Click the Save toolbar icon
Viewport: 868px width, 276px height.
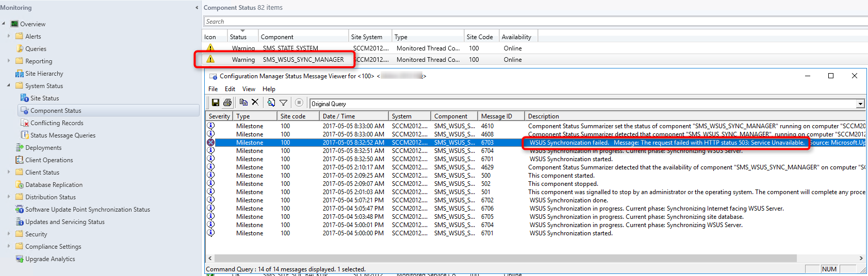coord(216,103)
